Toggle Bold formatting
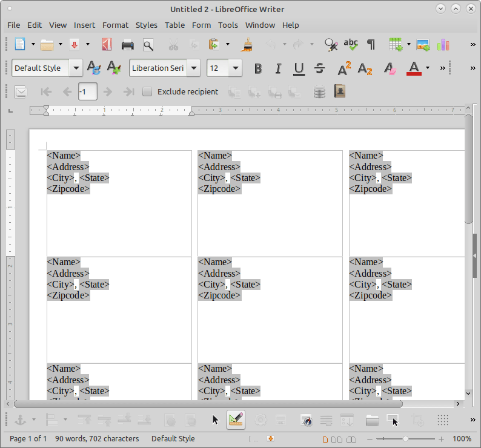 [258, 68]
